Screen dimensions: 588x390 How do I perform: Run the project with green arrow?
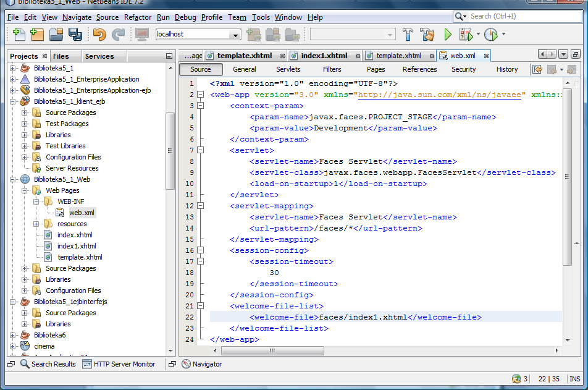click(x=448, y=35)
